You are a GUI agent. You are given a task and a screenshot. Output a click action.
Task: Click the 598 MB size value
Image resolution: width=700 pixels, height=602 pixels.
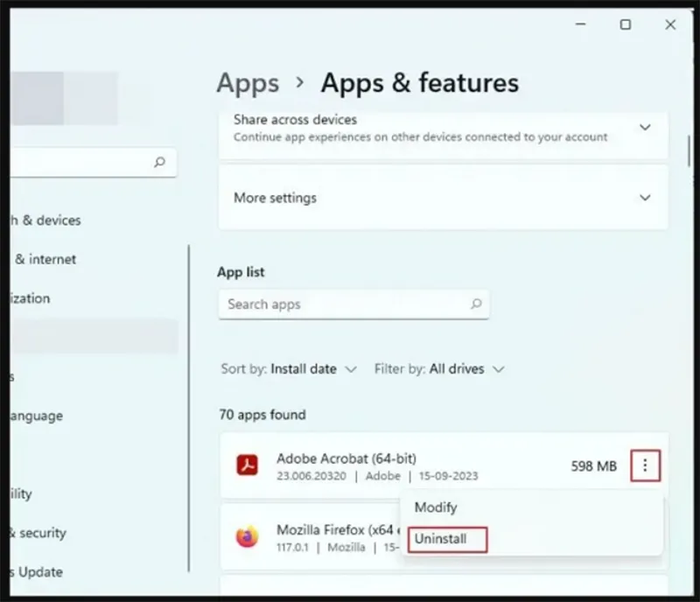(x=594, y=466)
